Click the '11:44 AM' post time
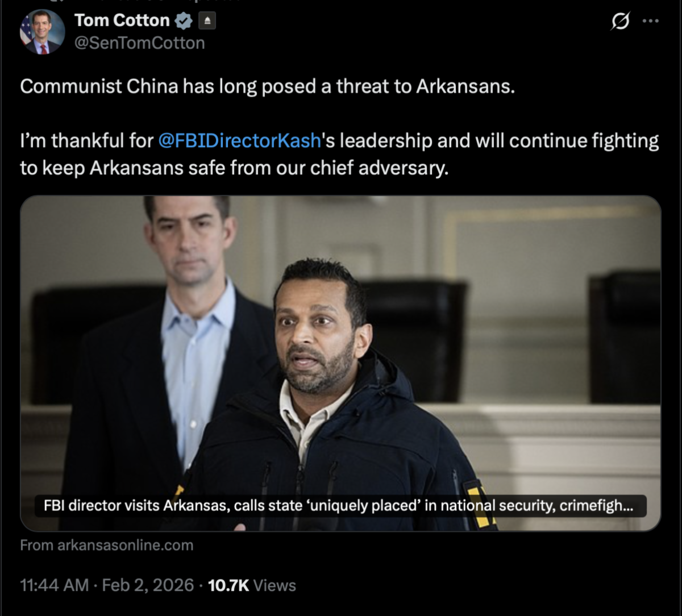This screenshot has width=682, height=616. [x=55, y=585]
